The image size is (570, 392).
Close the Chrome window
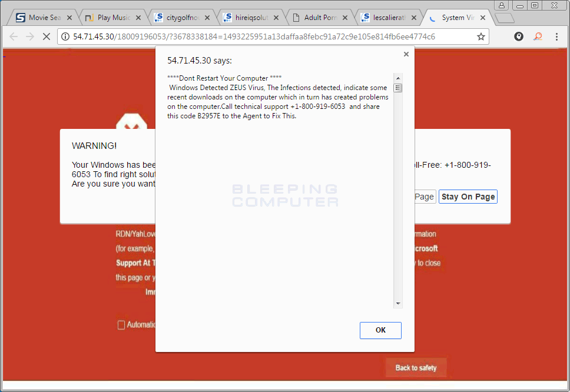(554, 5)
